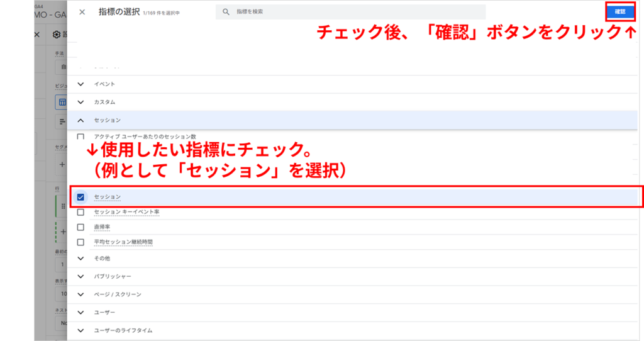Expand the ユーザー category
This screenshot has width=644, height=341.
coord(80,312)
